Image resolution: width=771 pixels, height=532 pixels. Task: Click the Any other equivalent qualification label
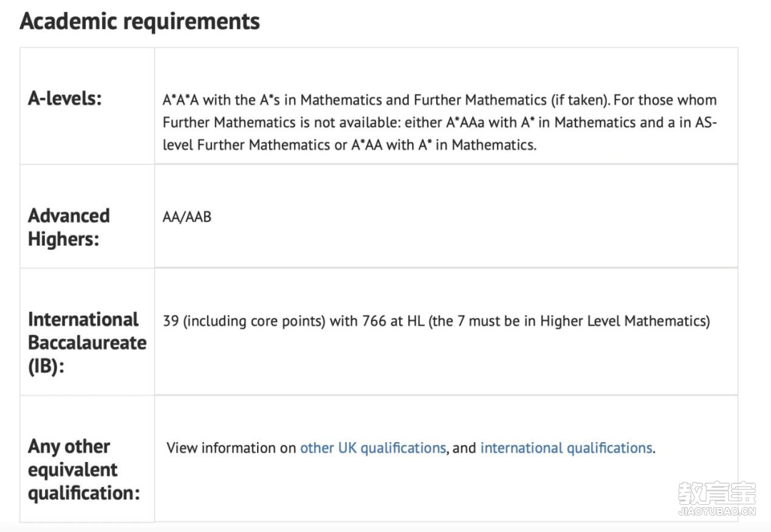[84, 470]
